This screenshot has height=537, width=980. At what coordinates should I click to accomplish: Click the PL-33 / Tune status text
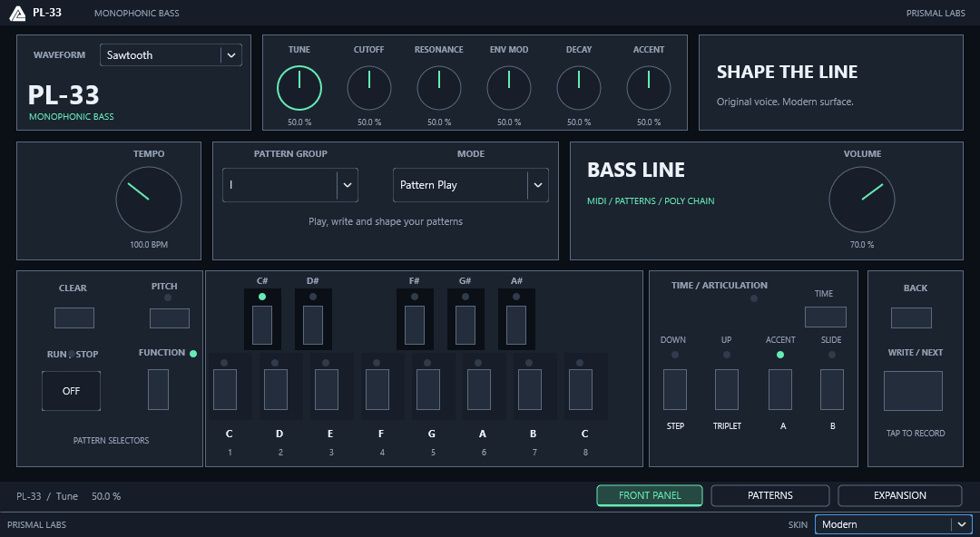pos(47,496)
